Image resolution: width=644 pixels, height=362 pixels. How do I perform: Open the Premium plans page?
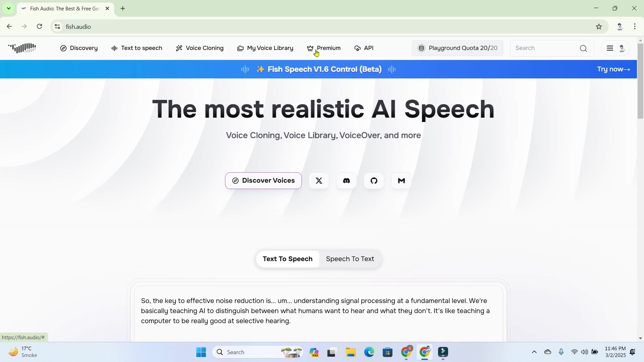click(324, 48)
